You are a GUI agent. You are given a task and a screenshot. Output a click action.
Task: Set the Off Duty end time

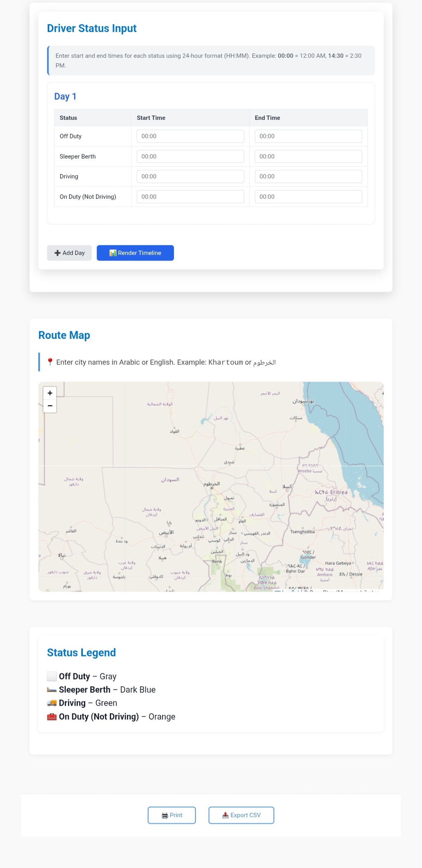click(x=308, y=136)
